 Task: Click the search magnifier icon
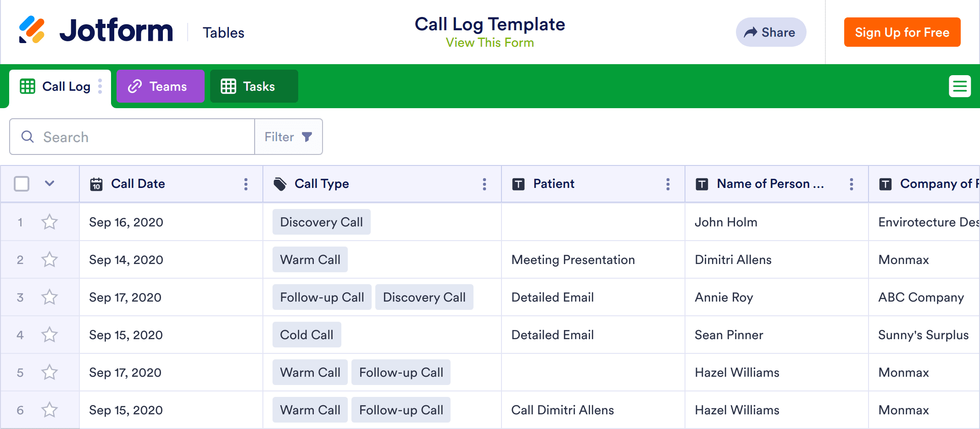pos(28,137)
